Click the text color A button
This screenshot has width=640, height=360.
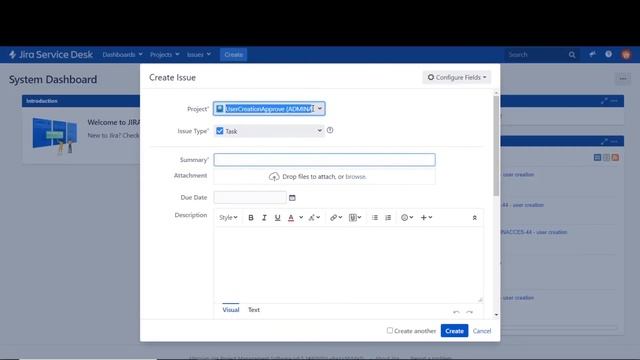291,218
